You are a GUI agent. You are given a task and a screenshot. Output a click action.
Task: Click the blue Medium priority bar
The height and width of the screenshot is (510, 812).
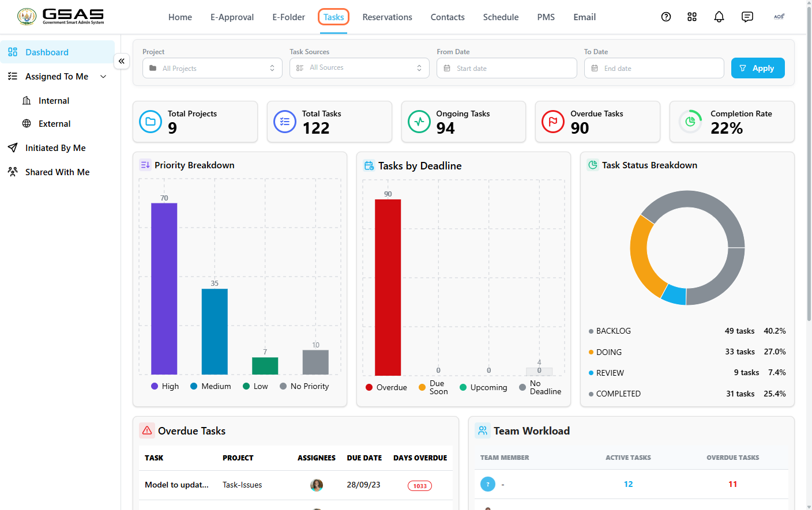215,331
